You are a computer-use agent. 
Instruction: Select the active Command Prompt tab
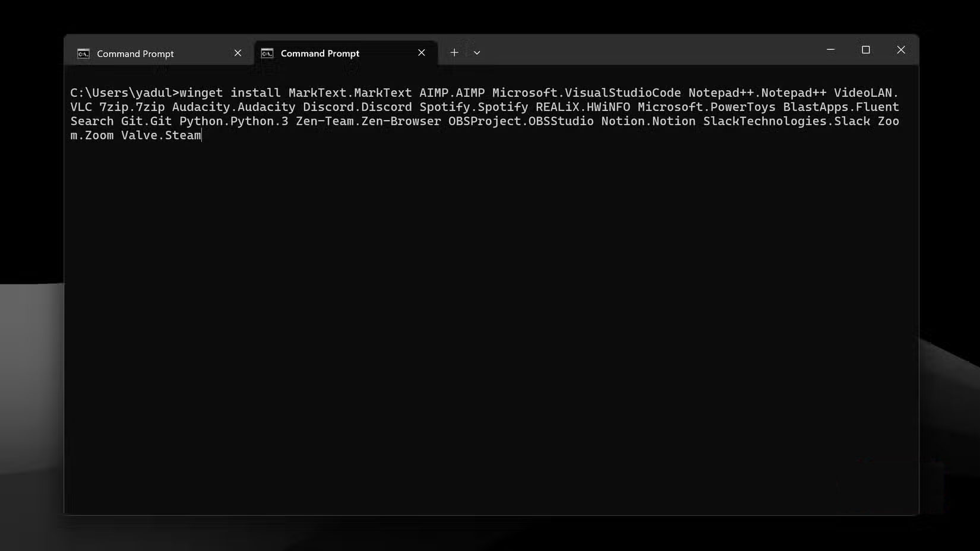pyautogui.click(x=320, y=53)
